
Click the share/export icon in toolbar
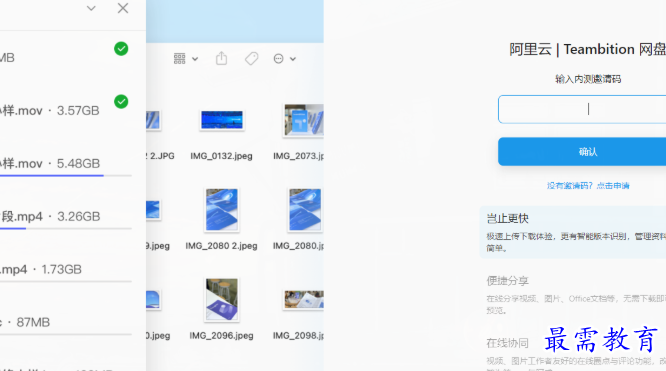(221, 58)
